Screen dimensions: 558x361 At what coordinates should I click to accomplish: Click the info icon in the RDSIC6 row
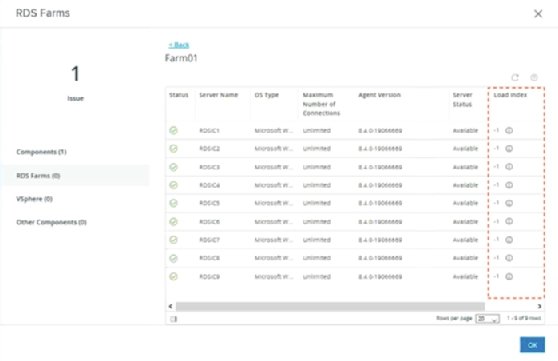coord(509,221)
